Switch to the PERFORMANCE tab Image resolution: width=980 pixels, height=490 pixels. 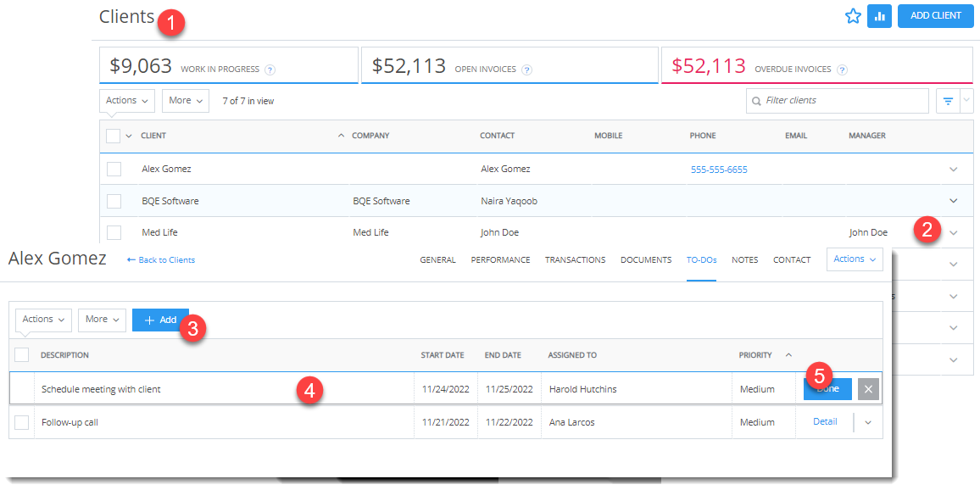pos(500,259)
